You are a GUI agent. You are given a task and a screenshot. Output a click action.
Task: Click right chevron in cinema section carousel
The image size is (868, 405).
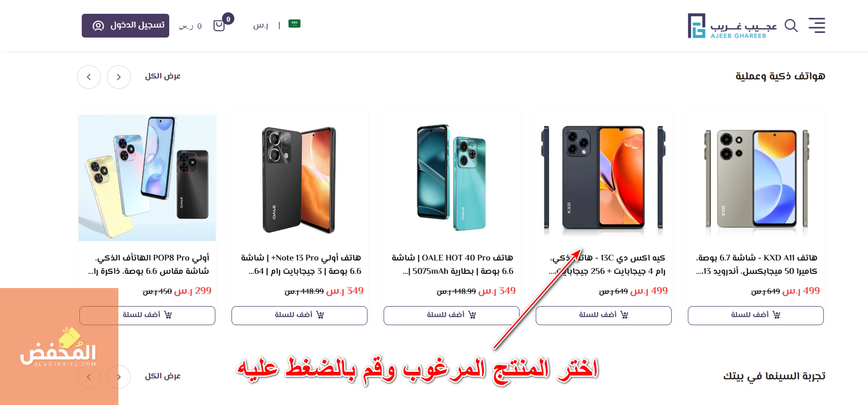tap(119, 377)
